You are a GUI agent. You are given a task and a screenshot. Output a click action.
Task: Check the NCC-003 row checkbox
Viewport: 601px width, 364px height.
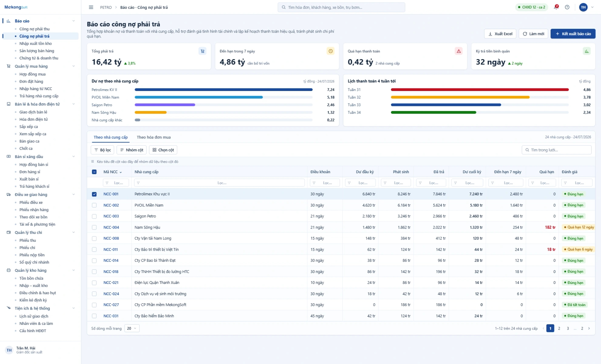coord(94,216)
